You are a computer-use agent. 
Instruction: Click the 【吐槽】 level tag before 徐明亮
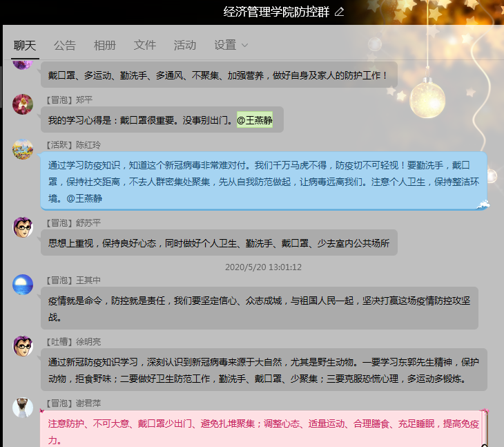[x=59, y=342]
